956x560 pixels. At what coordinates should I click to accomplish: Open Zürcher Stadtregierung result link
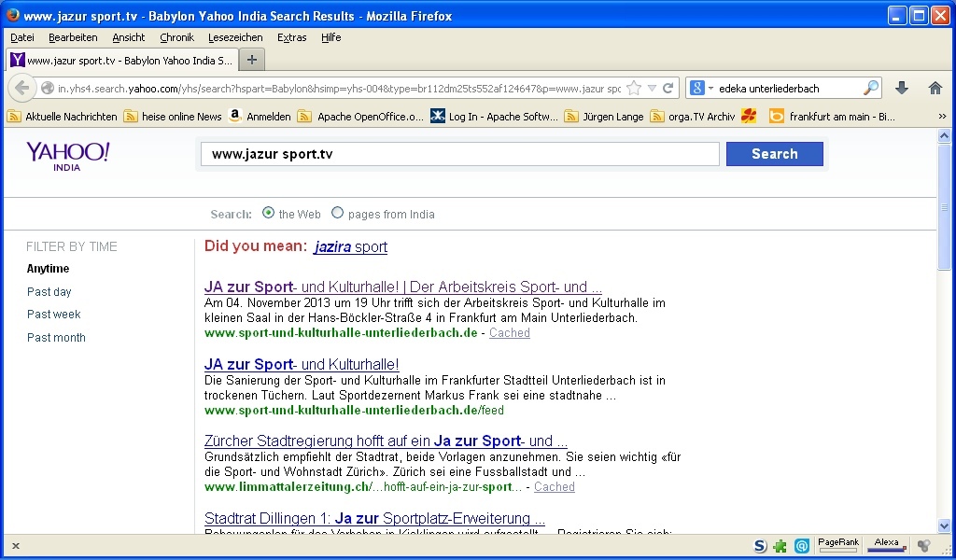point(386,441)
